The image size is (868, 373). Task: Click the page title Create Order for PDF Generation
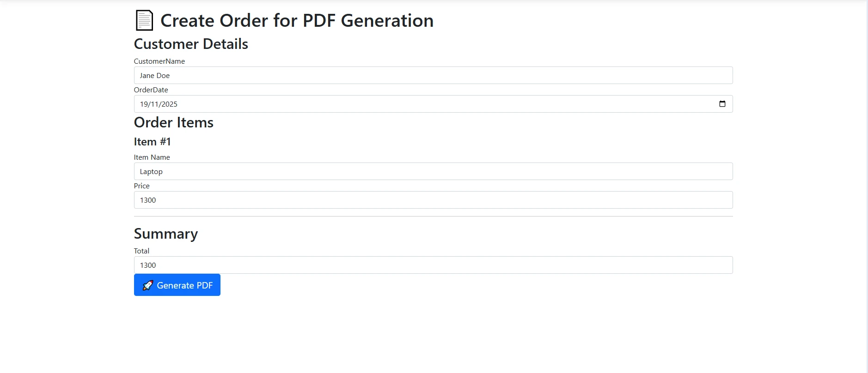coord(296,20)
